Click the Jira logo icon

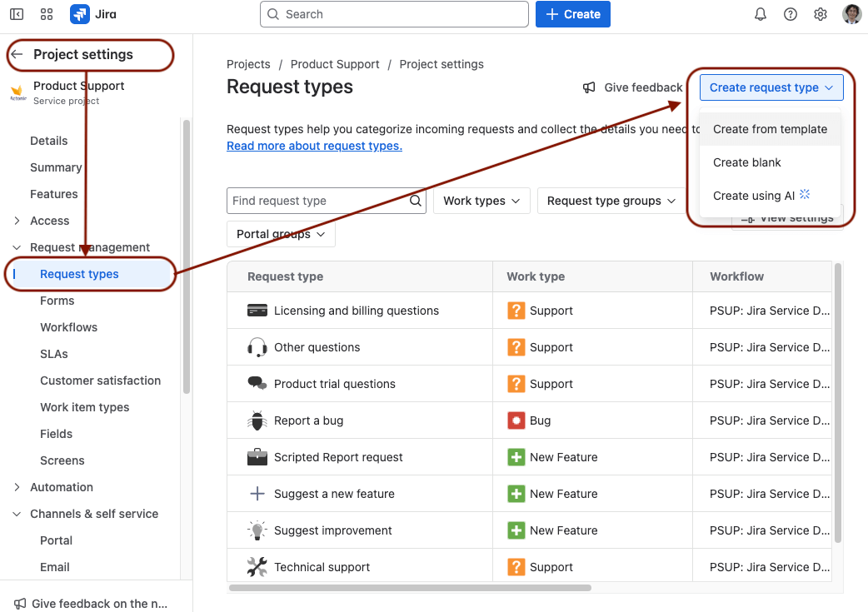[80, 14]
